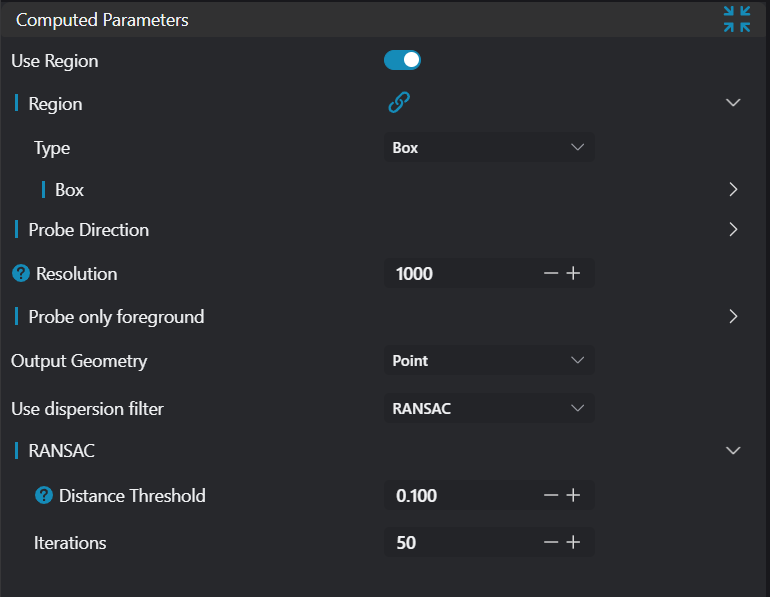Collapse the Computed Parameters panel icon
Screen dimensions: 770x597
[x=736, y=19]
